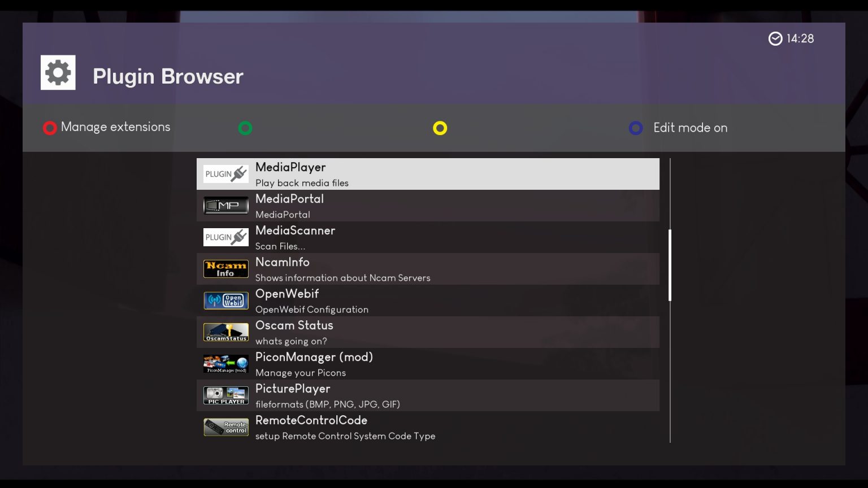This screenshot has width=868, height=488.
Task: Click 'setup Remote Control System Code Type'
Action: point(345,436)
